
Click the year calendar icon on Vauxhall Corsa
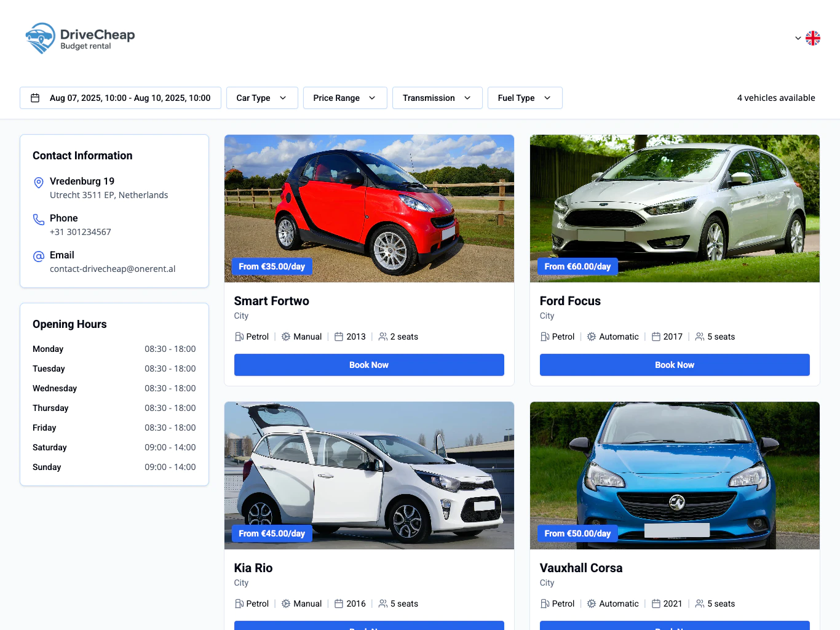pos(656,604)
